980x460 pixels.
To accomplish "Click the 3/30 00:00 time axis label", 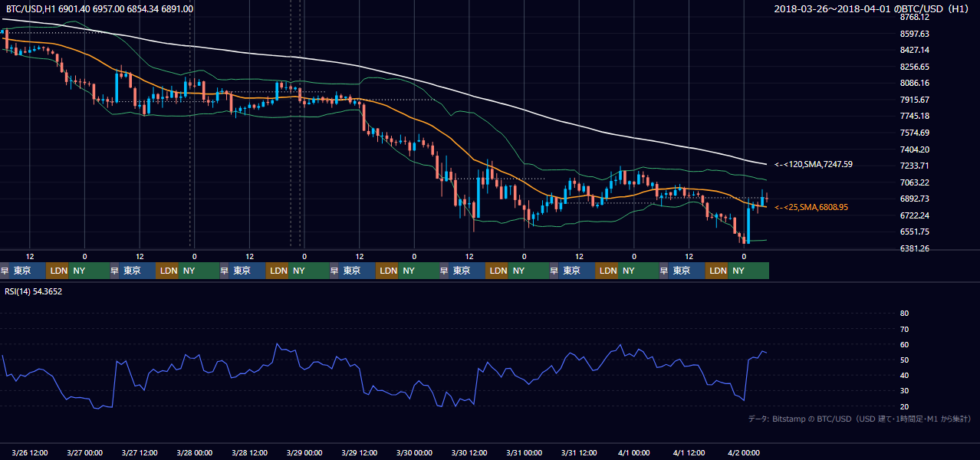I will 414,452.
